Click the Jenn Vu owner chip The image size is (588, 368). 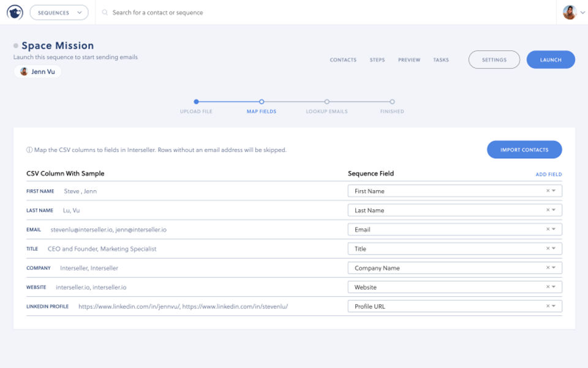click(37, 71)
